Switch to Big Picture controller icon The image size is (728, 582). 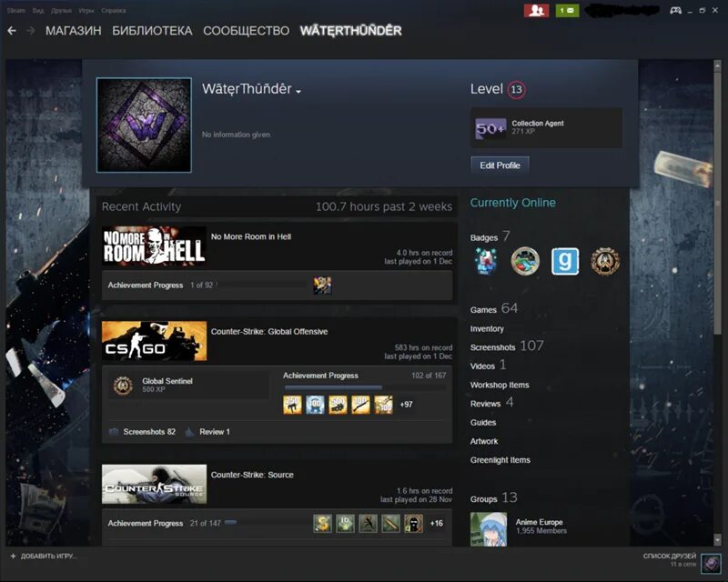[675, 10]
